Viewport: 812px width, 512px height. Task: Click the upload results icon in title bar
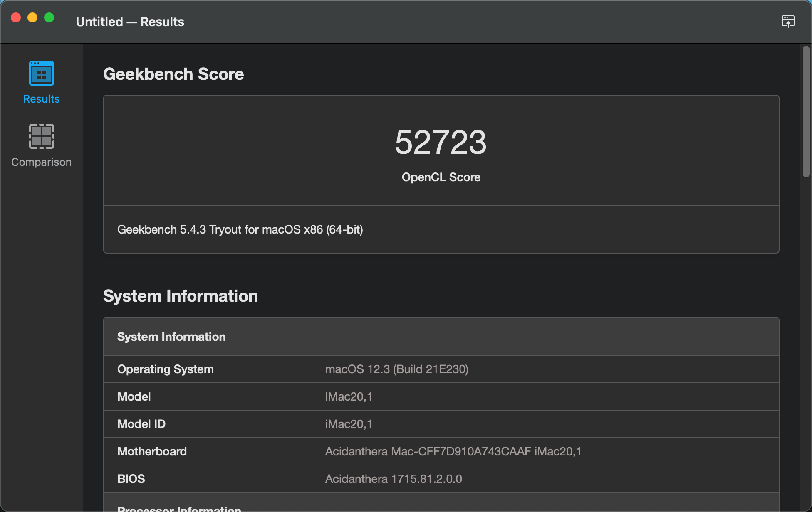(788, 21)
